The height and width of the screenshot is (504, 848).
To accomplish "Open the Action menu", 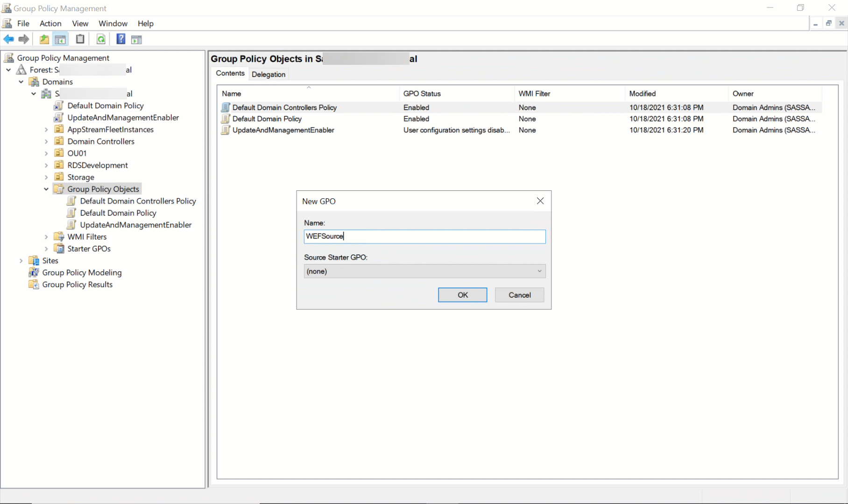I will click(x=50, y=23).
